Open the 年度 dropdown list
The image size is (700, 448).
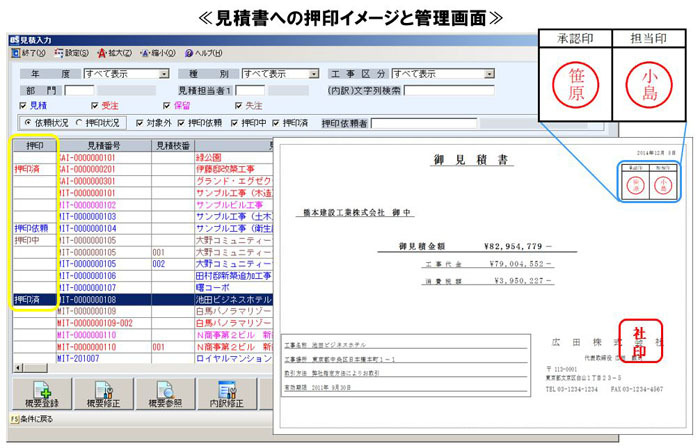[x=164, y=74]
